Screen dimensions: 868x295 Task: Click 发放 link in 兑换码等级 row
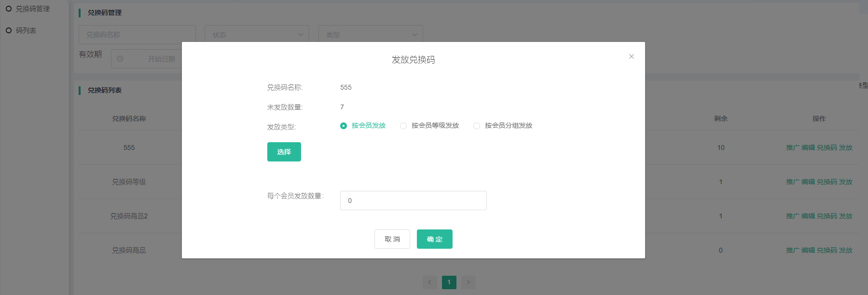(845, 182)
